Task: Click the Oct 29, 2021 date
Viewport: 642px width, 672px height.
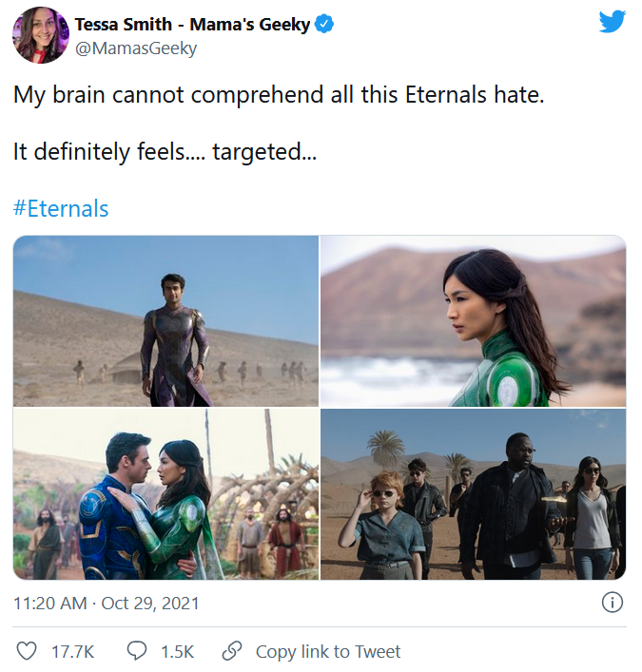Action: tap(150, 603)
